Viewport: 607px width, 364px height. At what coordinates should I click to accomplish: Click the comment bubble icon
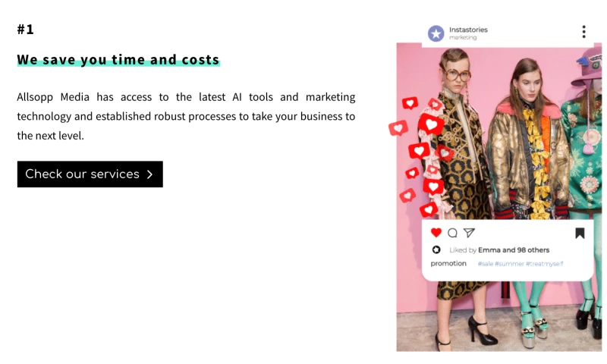453,233
